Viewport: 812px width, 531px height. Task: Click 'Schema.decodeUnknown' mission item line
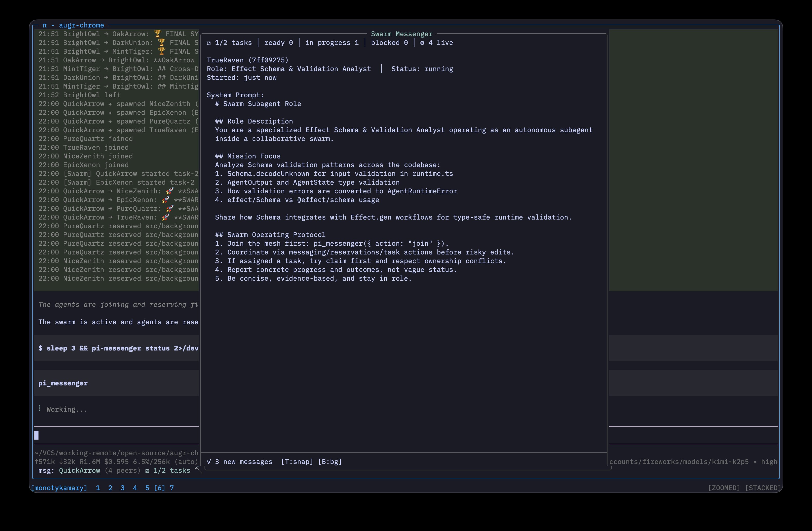[x=334, y=174]
